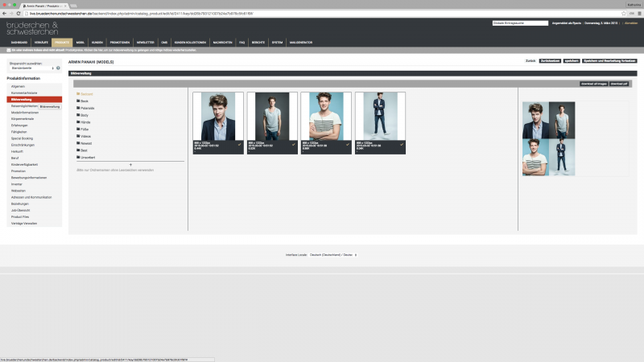Open Allgemein in Produktinformation sidebar
The image size is (644, 362).
(18, 86)
